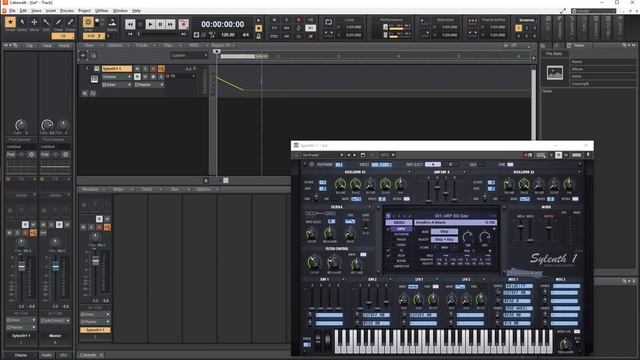The image size is (640, 360).
Task: Start playback with the Play button
Action: (x=150, y=24)
